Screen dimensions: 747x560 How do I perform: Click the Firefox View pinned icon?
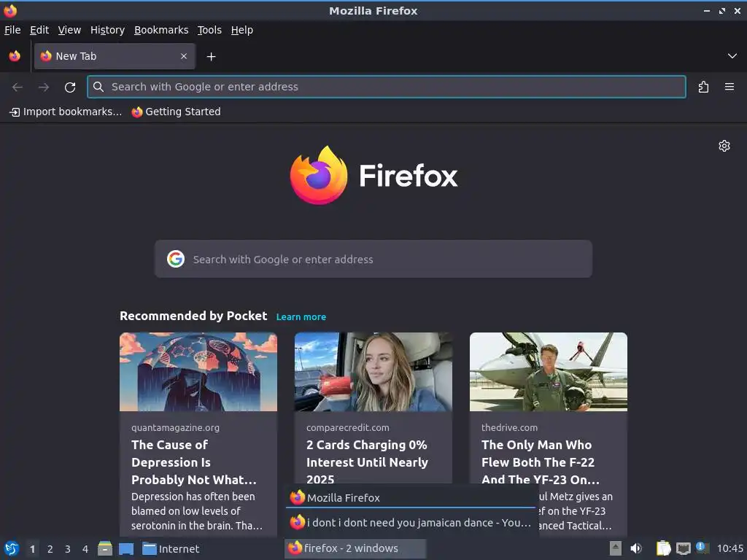[15, 56]
